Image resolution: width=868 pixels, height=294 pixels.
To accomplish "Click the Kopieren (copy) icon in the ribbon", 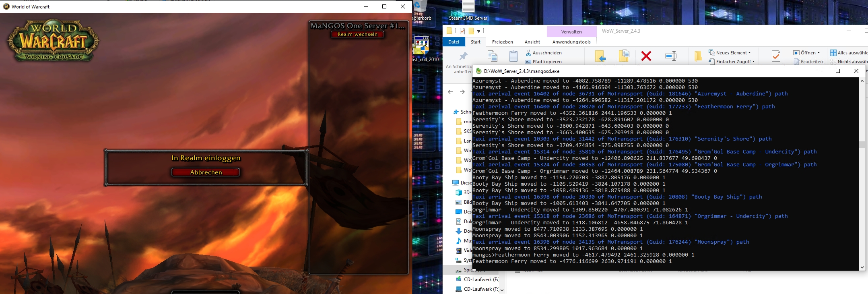I will click(x=493, y=56).
